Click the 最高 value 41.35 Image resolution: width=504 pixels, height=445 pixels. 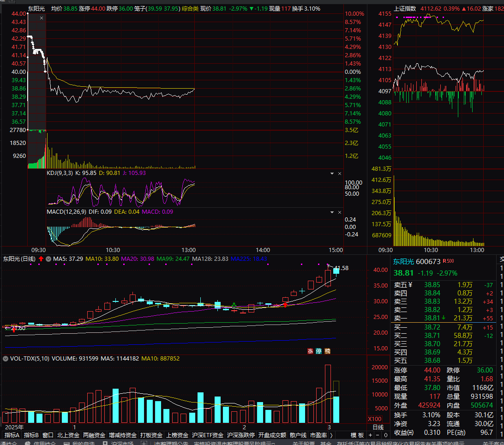pyautogui.click(x=432, y=379)
